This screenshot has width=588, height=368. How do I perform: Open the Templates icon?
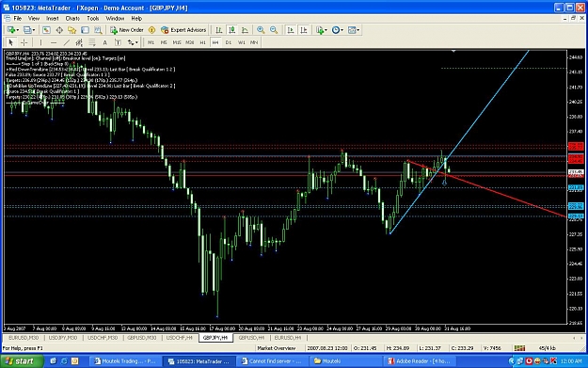point(352,30)
